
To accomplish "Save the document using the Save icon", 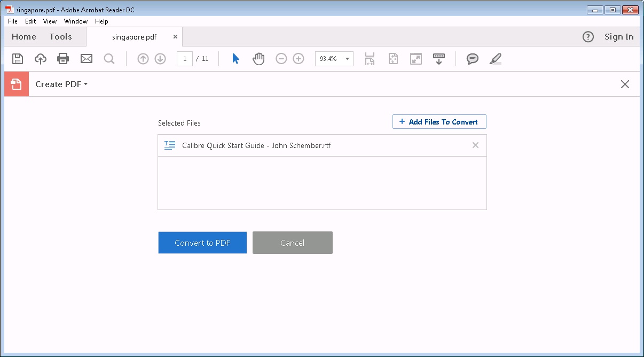I will [x=17, y=59].
